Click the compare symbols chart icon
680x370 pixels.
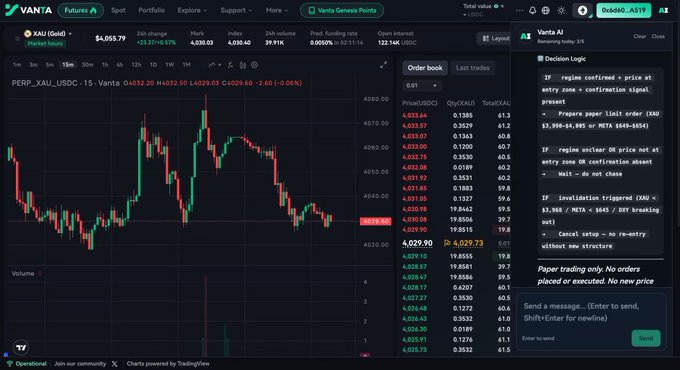pyautogui.click(x=242, y=65)
